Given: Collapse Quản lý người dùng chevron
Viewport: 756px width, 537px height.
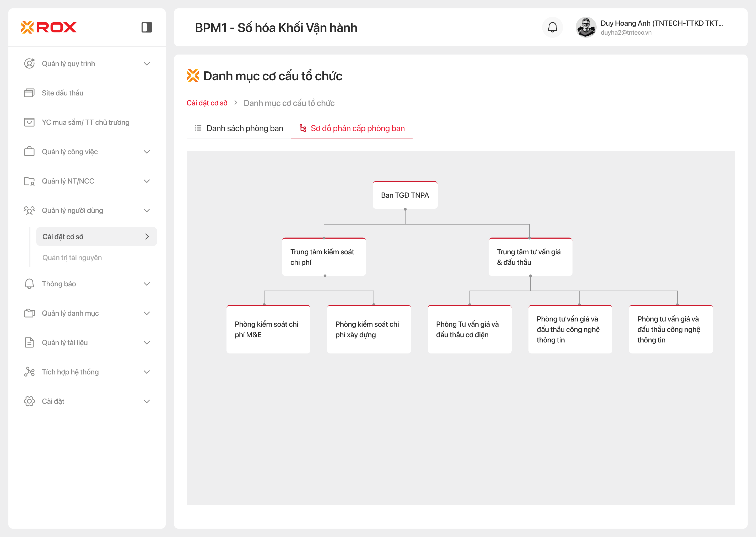Looking at the screenshot, I should point(147,211).
